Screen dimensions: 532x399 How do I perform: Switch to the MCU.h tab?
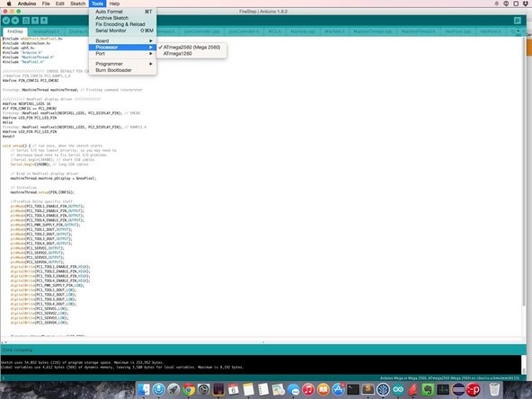pyautogui.click(x=274, y=31)
